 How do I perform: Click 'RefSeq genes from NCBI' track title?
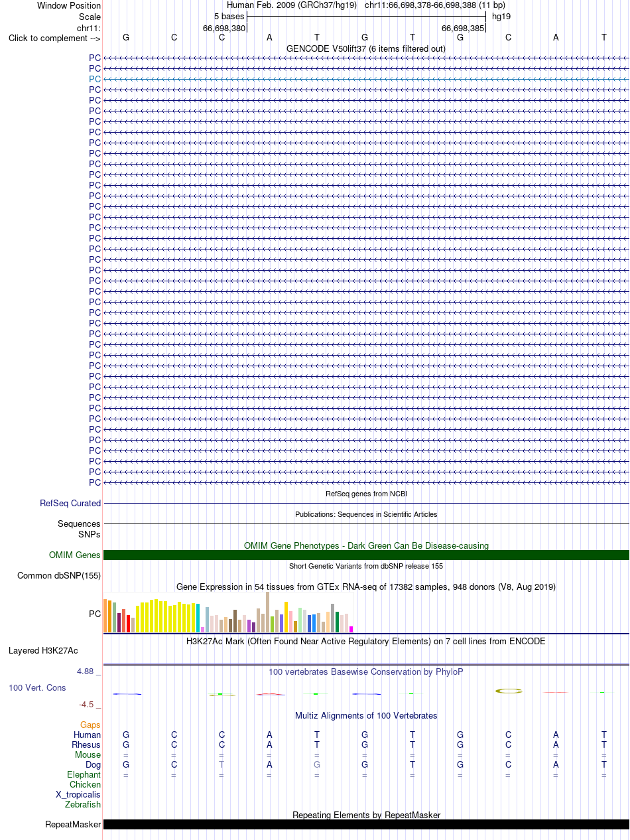click(x=366, y=494)
